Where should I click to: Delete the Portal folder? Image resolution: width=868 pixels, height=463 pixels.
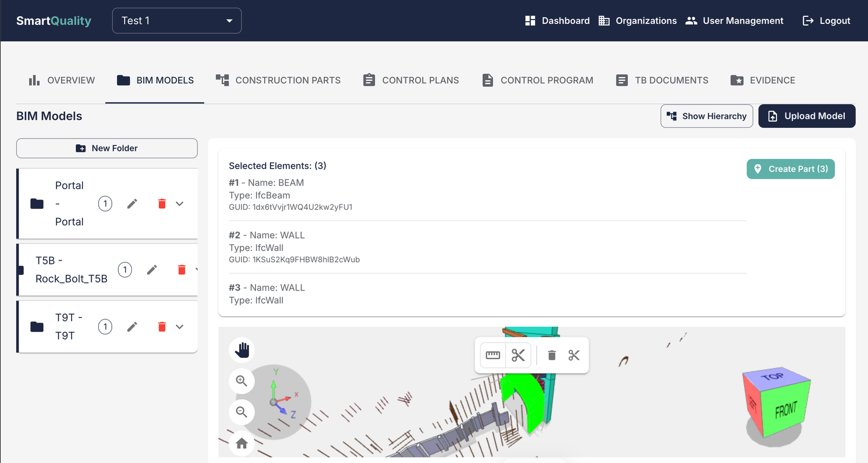coord(162,204)
